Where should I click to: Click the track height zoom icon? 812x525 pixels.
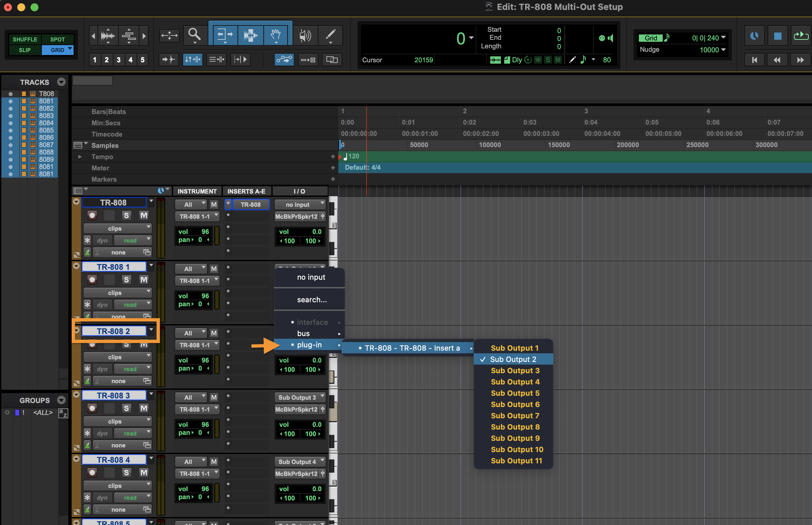tap(129, 35)
